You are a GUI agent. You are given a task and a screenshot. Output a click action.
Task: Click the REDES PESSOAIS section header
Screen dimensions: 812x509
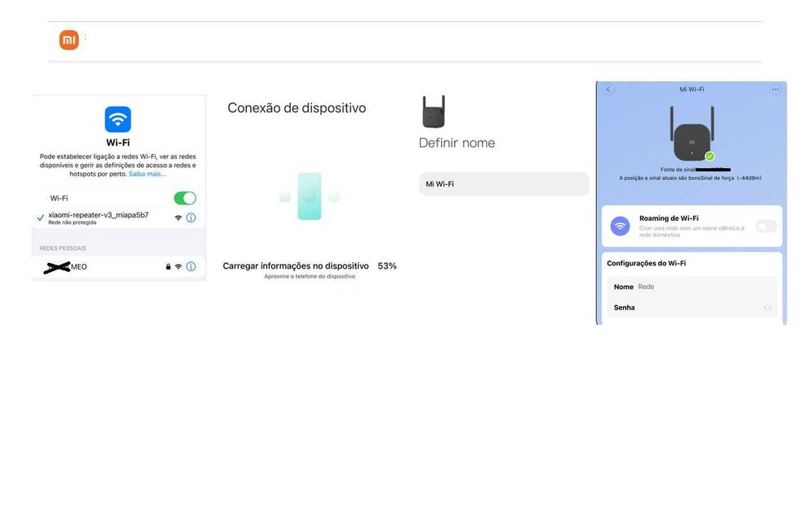63,248
